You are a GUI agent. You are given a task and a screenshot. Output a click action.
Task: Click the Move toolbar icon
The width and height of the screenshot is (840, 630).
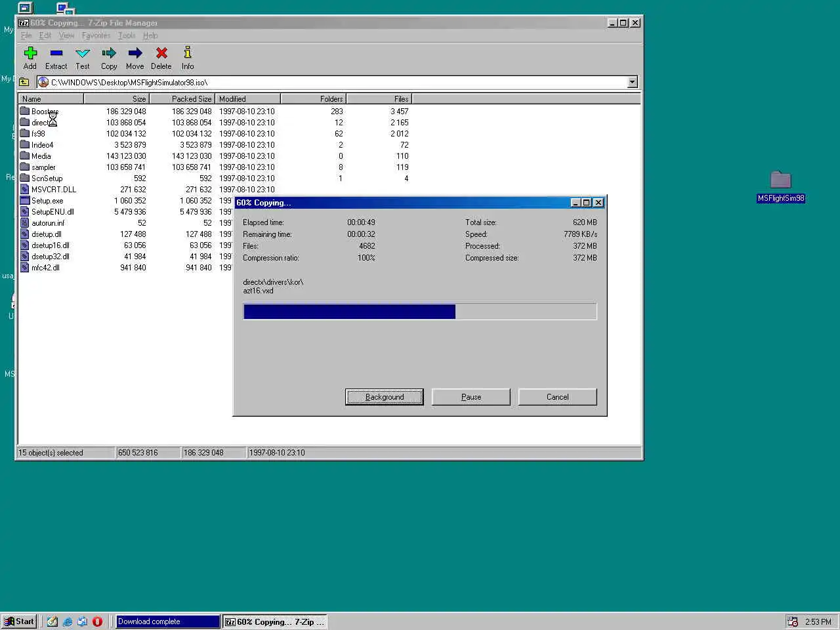point(135,53)
